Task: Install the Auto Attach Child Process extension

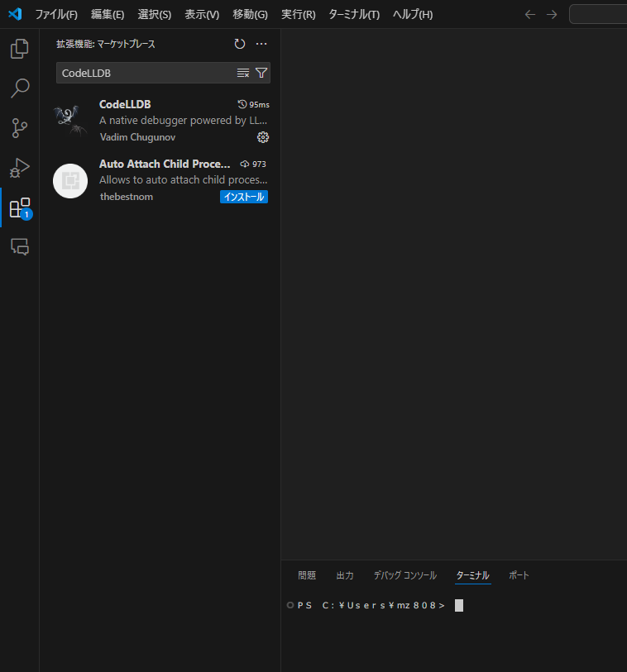Action: pos(244,197)
